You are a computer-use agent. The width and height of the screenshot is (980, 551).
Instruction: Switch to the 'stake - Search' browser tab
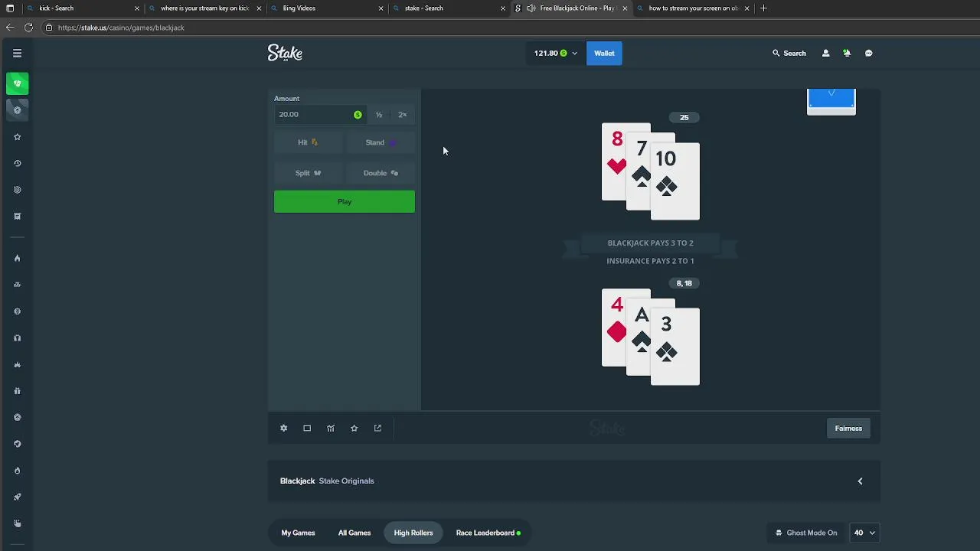click(x=449, y=8)
